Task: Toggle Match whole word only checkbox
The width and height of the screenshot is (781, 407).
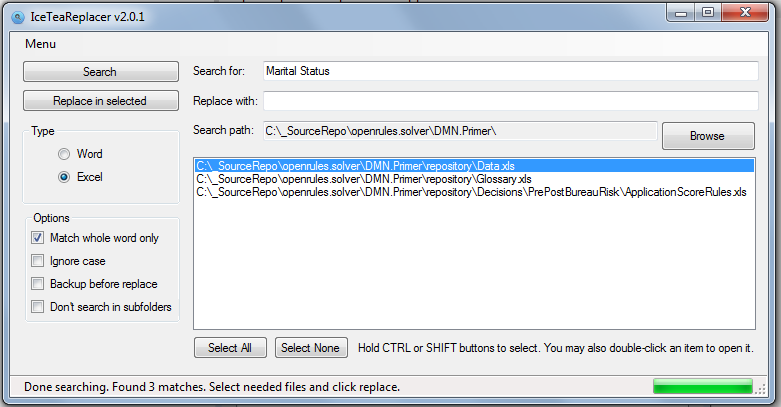Action: pos(38,238)
